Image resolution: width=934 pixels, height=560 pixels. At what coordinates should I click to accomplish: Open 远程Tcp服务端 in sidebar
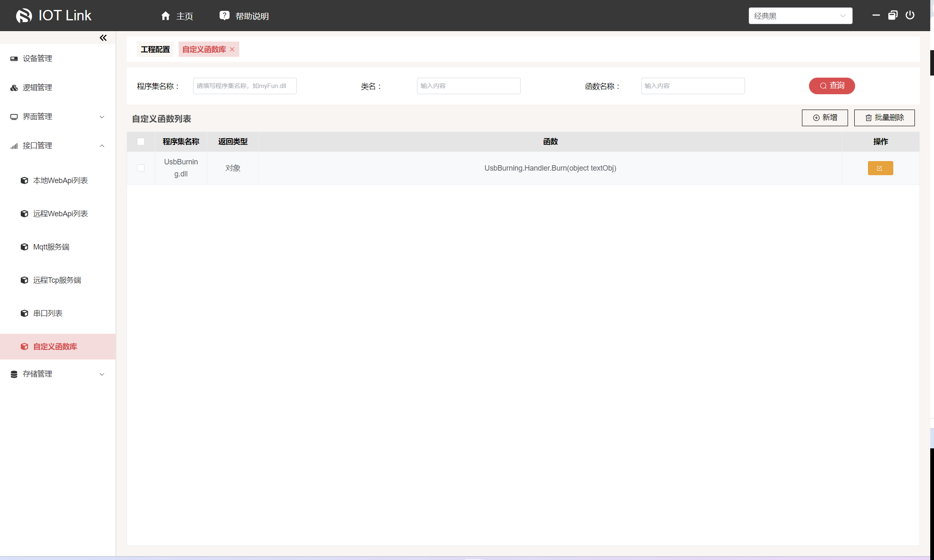click(x=57, y=280)
